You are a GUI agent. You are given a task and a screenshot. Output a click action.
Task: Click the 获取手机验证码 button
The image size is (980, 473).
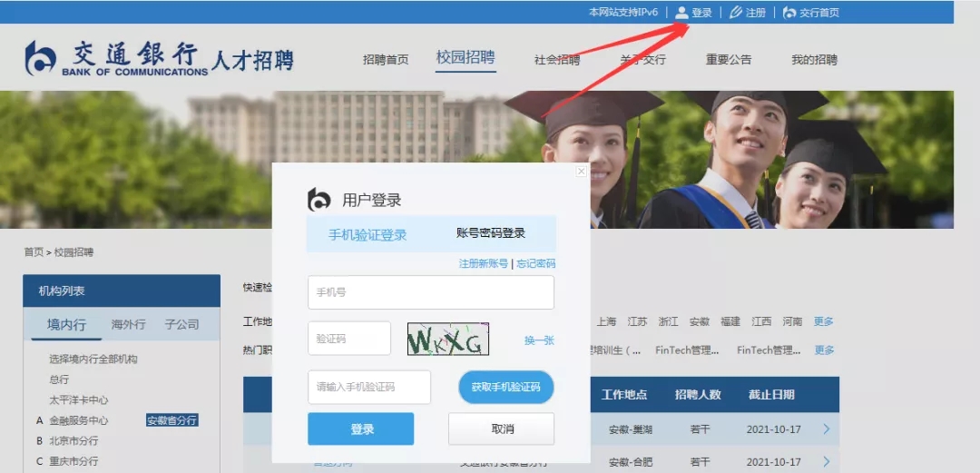pyautogui.click(x=505, y=387)
